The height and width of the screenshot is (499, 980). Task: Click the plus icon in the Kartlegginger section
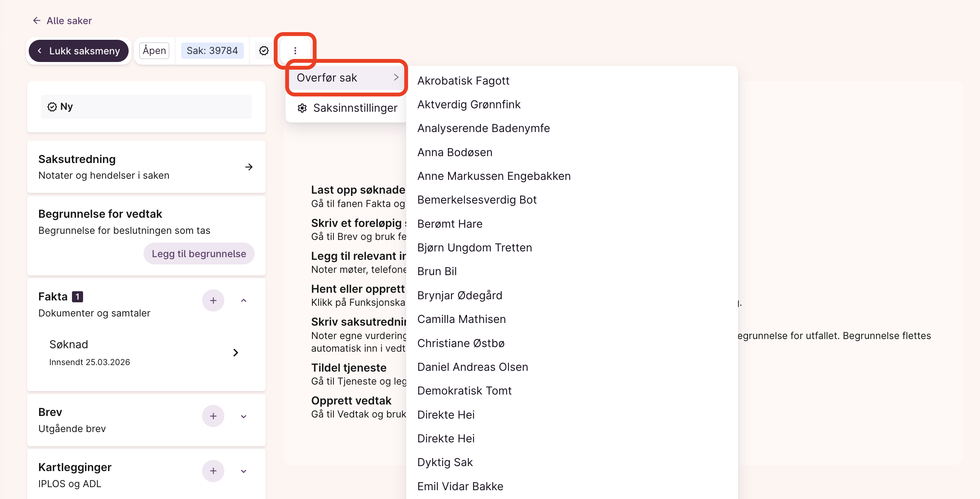point(213,471)
